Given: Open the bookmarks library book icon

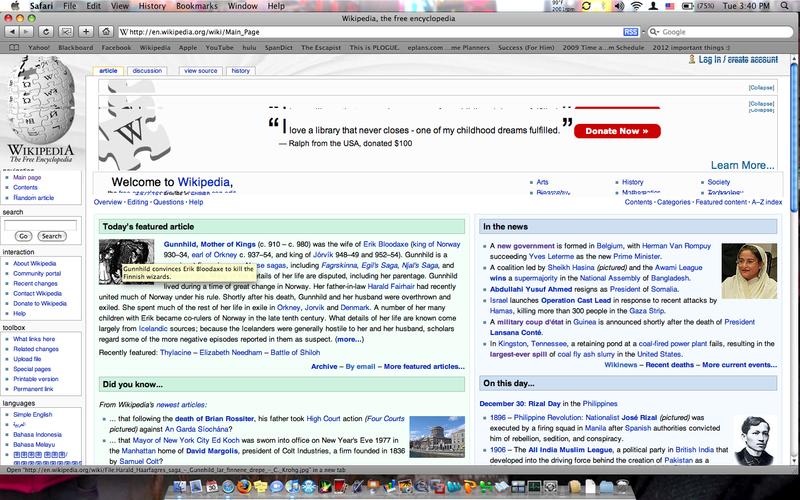Looking at the screenshot, I should [14, 47].
